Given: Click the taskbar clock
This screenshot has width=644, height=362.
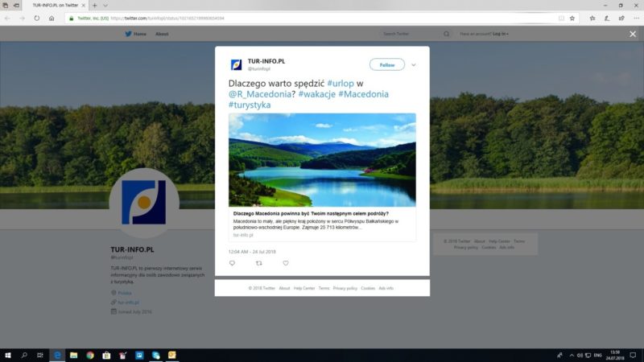Looking at the screenshot, I should coord(615,355).
